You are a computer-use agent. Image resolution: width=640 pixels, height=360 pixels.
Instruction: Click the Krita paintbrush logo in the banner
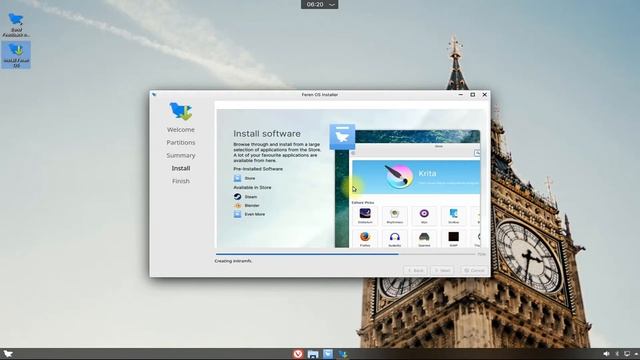tap(399, 176)
